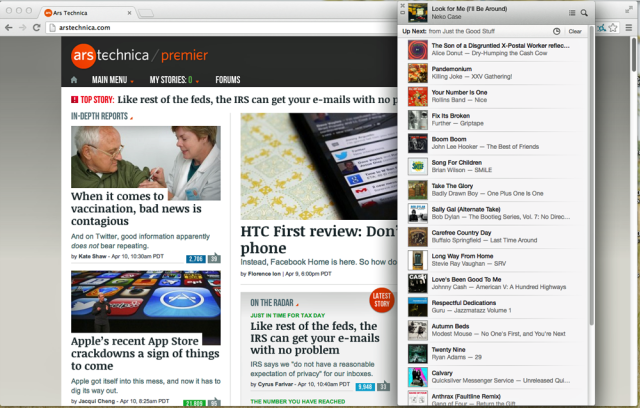Image resolution: width=640 pixels, height=408 pixels.
Task: Close the MiniPlayer with the X button
Action: tap(402, 6)
